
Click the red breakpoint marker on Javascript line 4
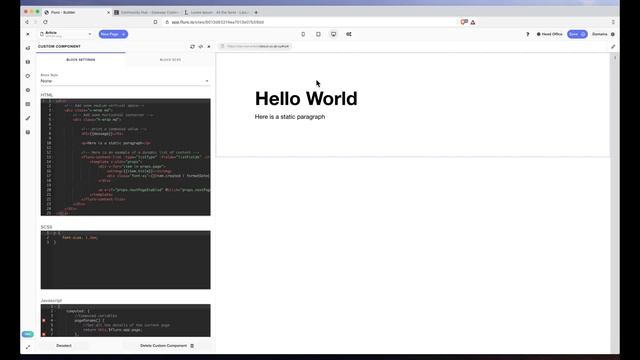click(x=44, y=320)
